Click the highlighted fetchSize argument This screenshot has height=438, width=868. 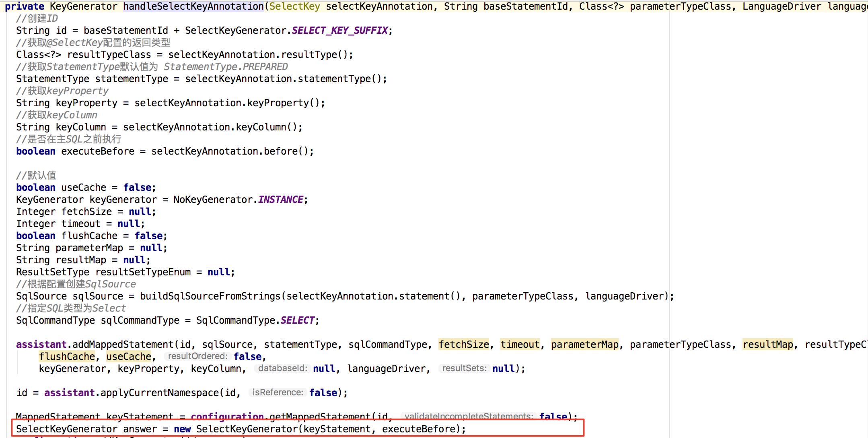click(464, 345)
